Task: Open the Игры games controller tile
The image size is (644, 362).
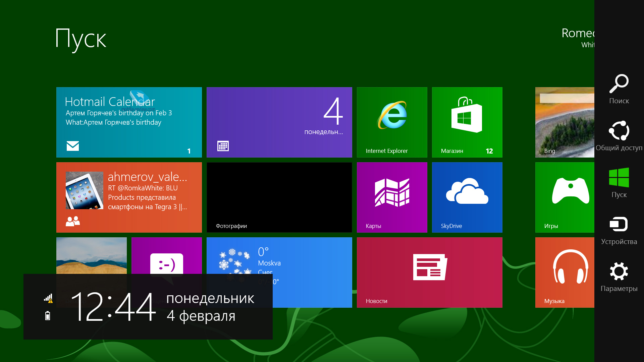Action: click(565, 197)
